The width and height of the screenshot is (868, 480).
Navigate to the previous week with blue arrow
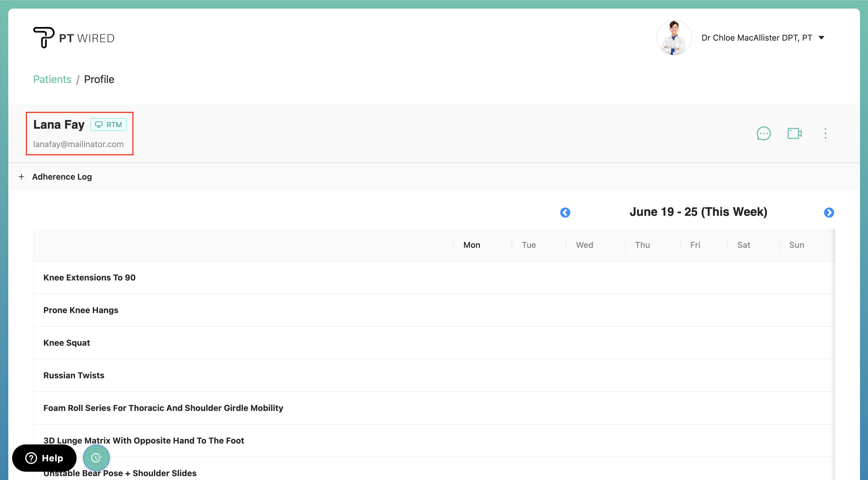click(565, 212)
